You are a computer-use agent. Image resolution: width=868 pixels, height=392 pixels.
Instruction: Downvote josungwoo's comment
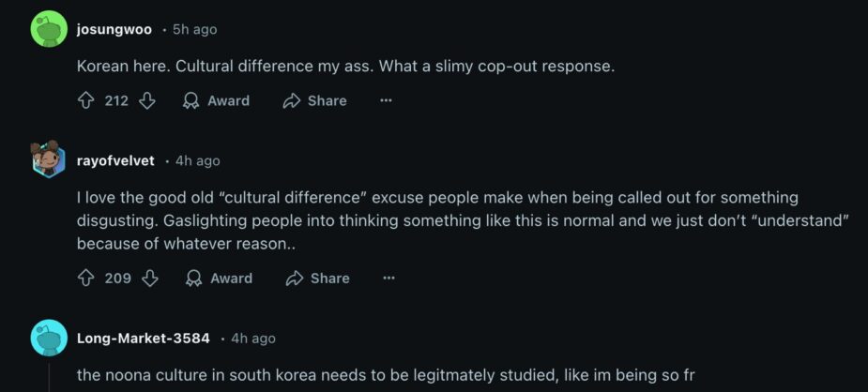[x=146, y=100]
